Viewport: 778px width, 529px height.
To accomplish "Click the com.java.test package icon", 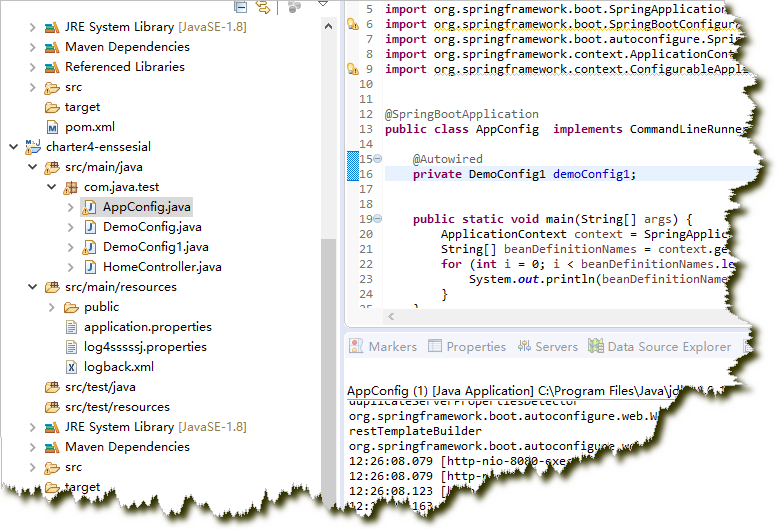I will [x=71, y=188].
